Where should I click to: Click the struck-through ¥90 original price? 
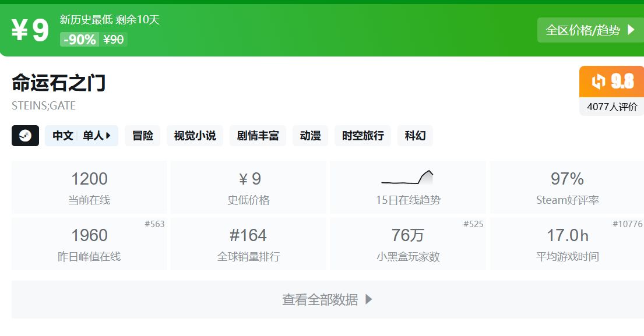tap(114, 40)
